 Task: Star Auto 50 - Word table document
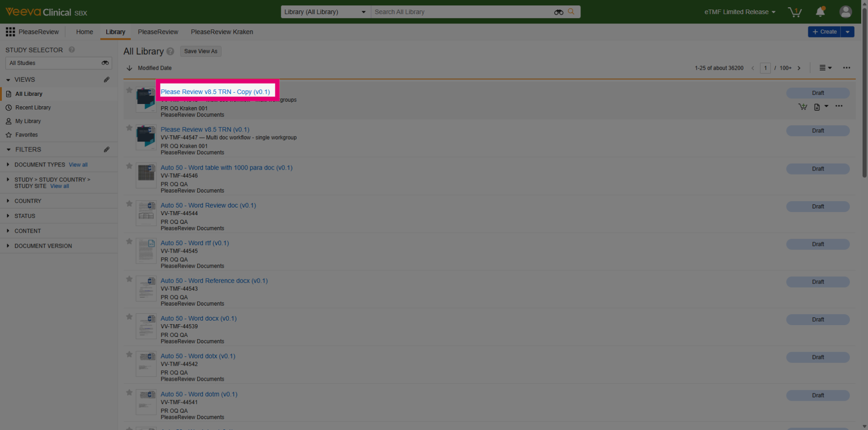tap(129, 166)
